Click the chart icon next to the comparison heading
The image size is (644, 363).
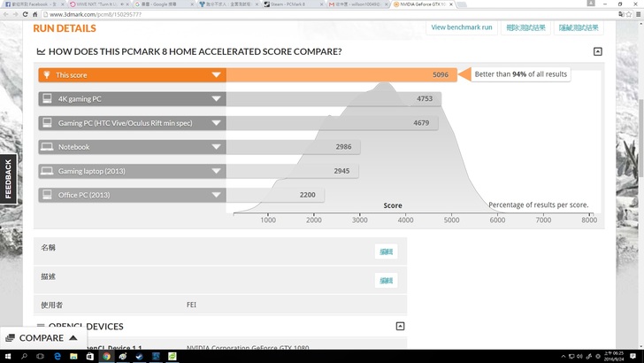[x=41, y=51]
